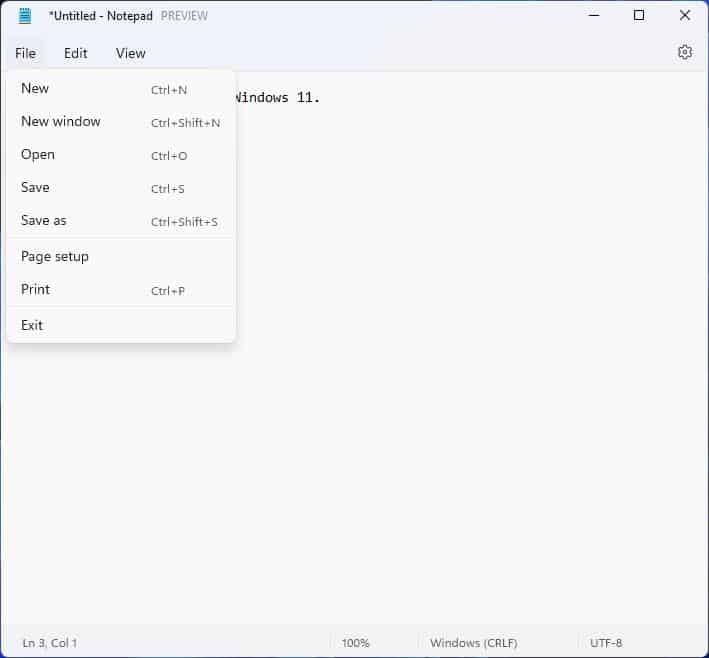Choose Save as menu entry

click(121, 221)
